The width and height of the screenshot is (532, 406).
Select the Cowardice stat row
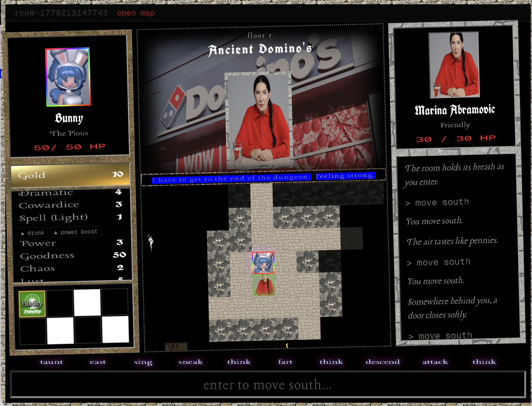[x=71, y=205]
